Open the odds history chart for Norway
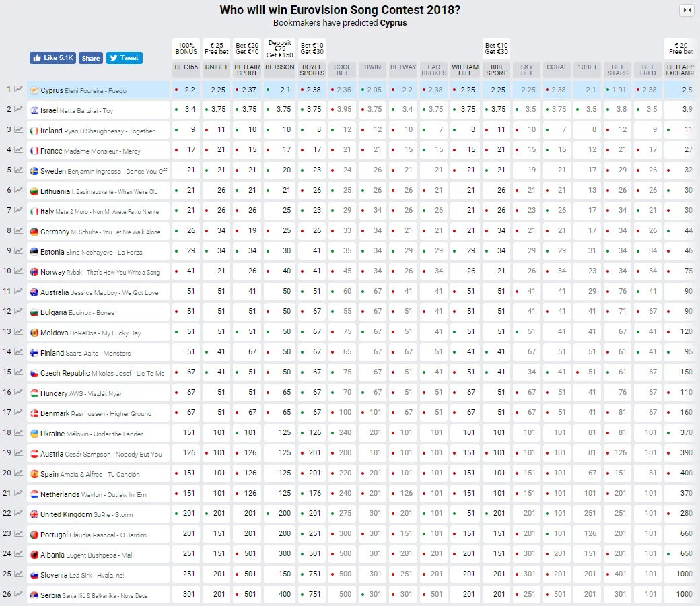Image resolution: width=700 pixels, height=606 pixels. 18,271
